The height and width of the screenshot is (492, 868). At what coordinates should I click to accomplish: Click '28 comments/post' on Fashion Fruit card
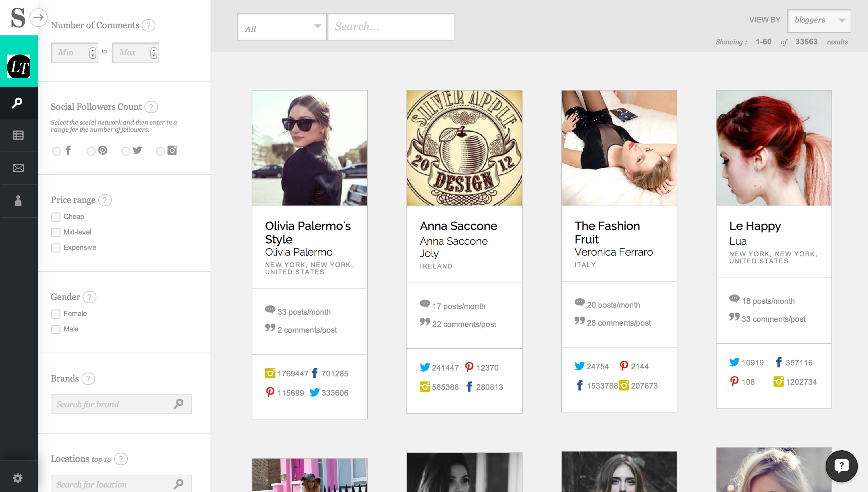click(619, 323)
